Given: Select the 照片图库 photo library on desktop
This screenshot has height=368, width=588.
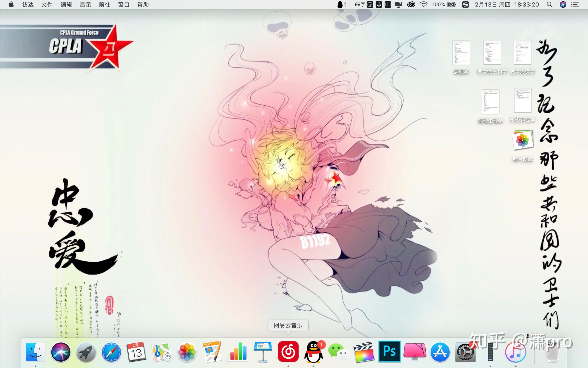Looking at the screenshot, I should coord(523,146).
